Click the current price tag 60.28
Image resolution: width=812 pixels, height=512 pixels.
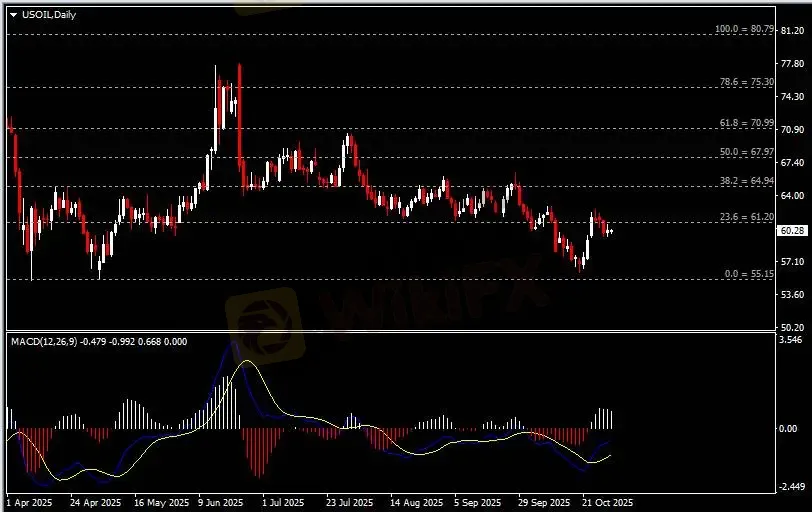click(792, 231)
